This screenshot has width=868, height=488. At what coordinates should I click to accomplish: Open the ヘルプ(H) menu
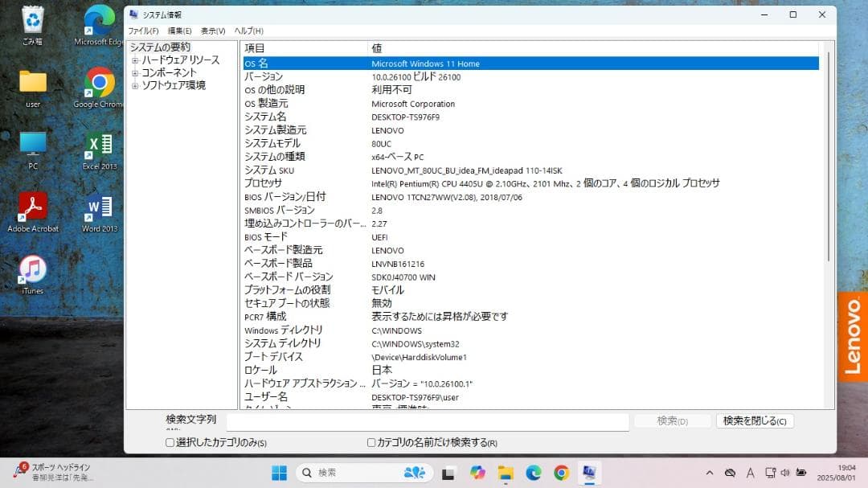click(x=248, y=31)
